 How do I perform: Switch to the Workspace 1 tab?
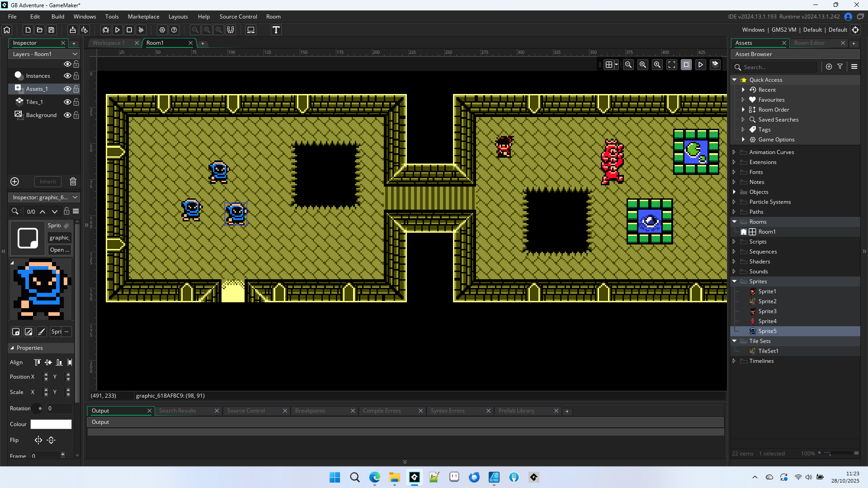click(x=108, y=43)
